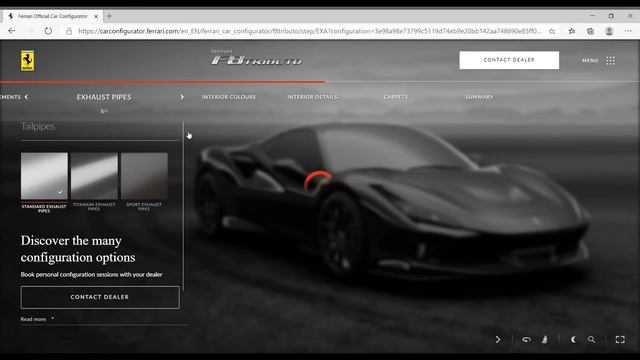The width and height of the screenshot is (640, 360).
Task: Expand Read more section
Action: coord(37,319)
